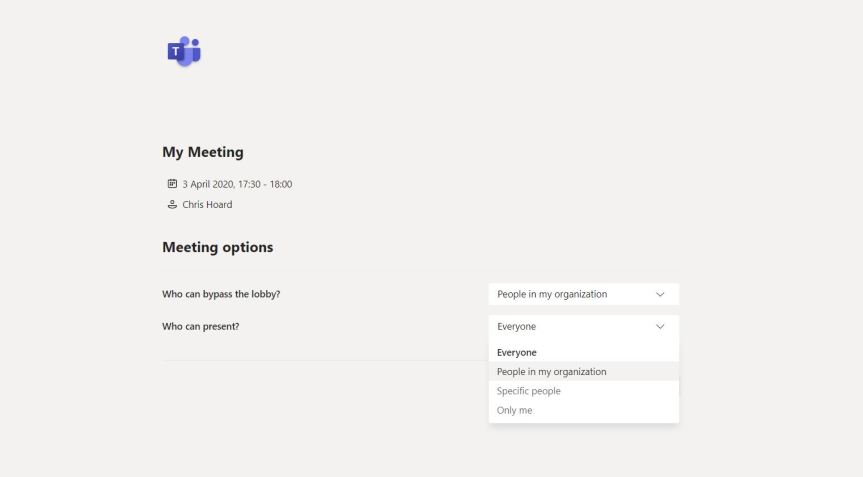
Task: Click the 'My Meeting' title
Action: [x=203, y=153]
